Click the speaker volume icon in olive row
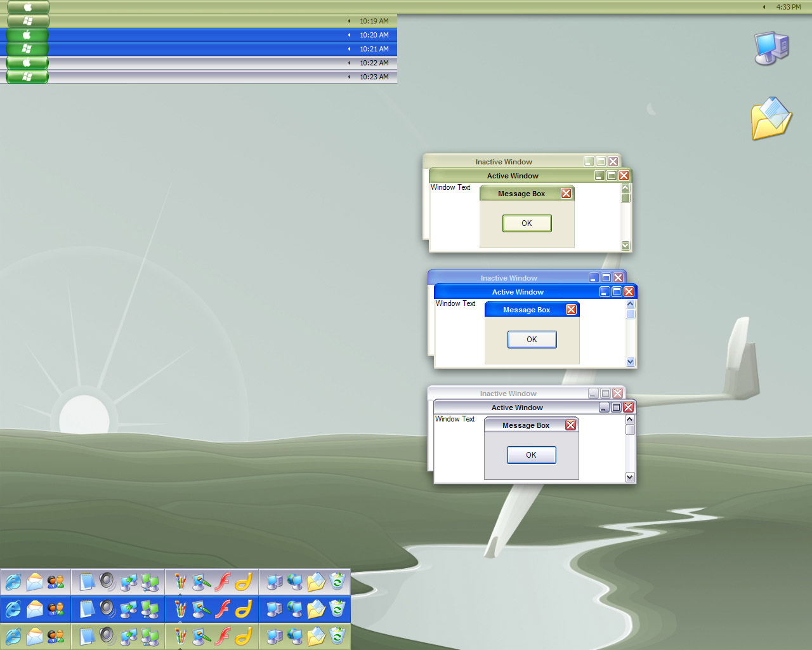812x650 pixels. (108, 635)
